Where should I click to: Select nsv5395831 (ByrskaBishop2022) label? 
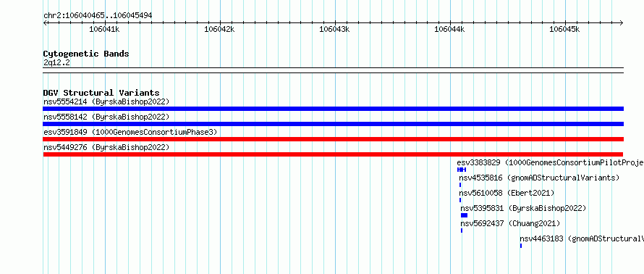[x=523, y=208]
